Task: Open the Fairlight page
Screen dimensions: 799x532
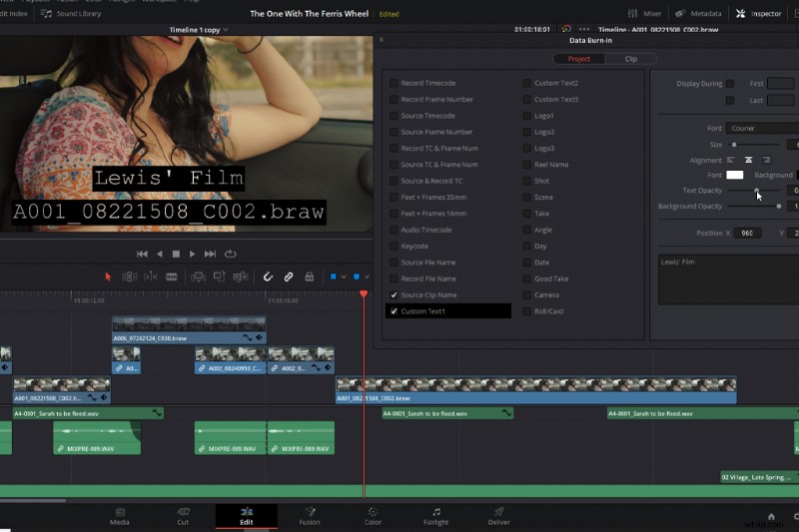Action: click(x=436, y=516)
